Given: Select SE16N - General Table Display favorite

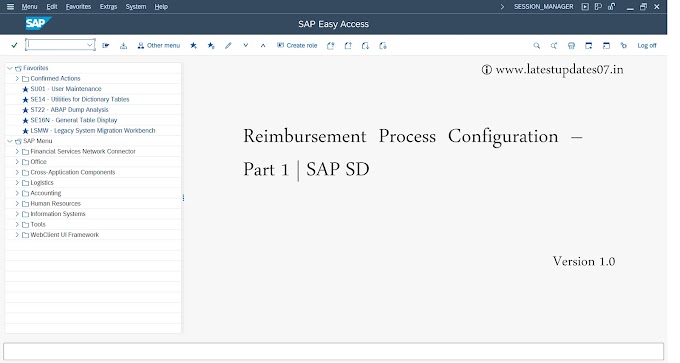Looking at the screenshot, I should [x=74, y=120].
